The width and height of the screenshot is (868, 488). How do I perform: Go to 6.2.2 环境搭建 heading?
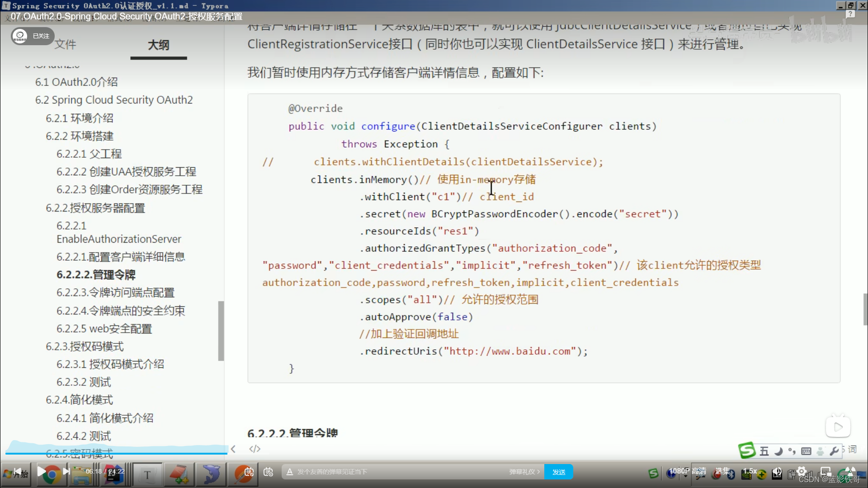point(80,136)
